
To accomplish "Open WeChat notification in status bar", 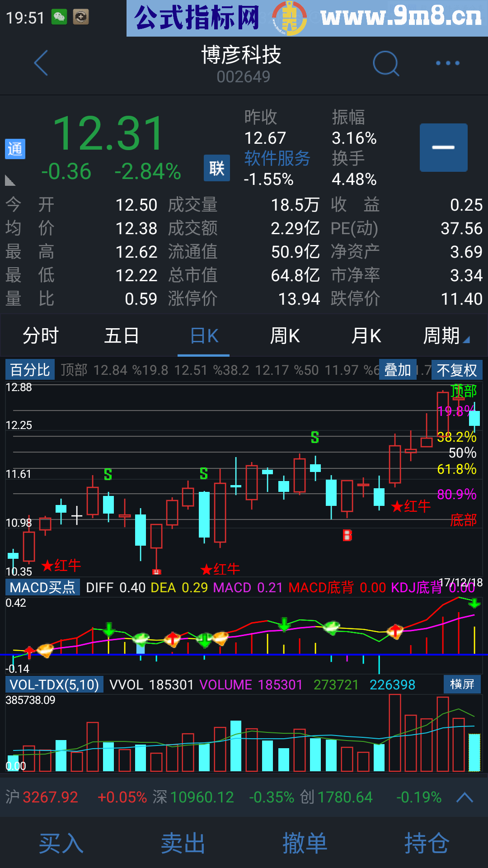I will 59,17.
